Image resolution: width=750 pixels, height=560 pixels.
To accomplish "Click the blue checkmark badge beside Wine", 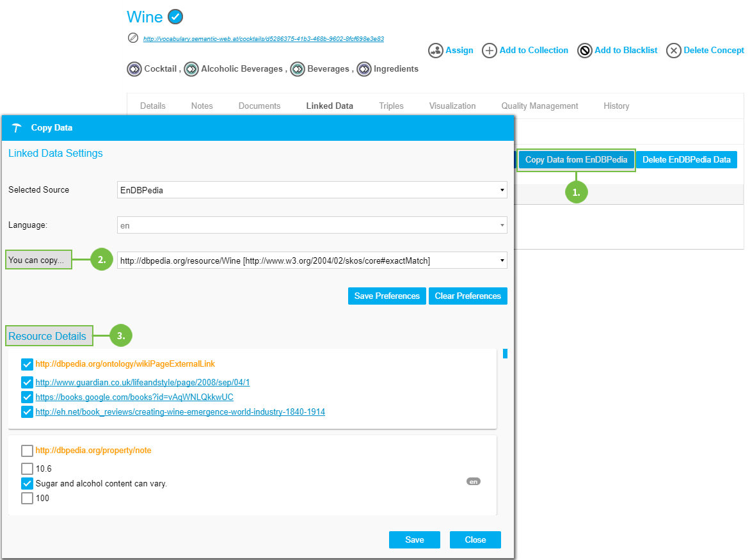I will coord(175,17).
